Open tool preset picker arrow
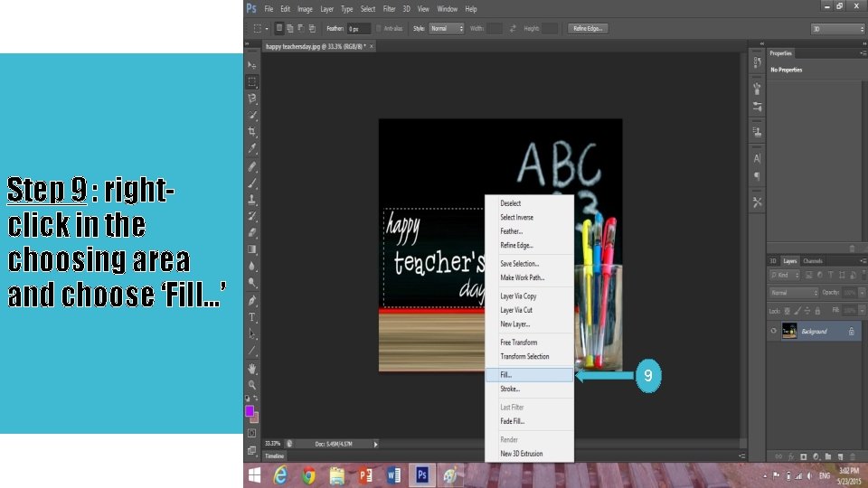 pyautogui.click(x=266, y=29)
